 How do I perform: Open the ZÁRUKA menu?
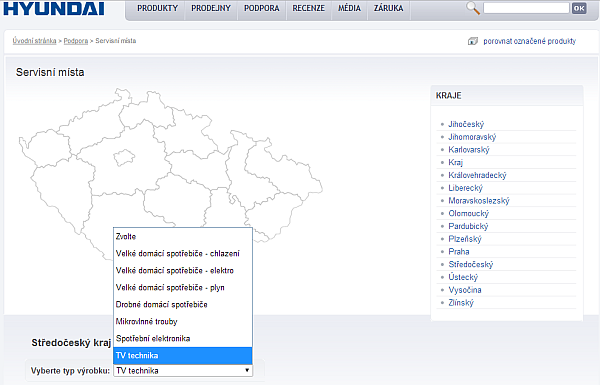coord(388,8)
